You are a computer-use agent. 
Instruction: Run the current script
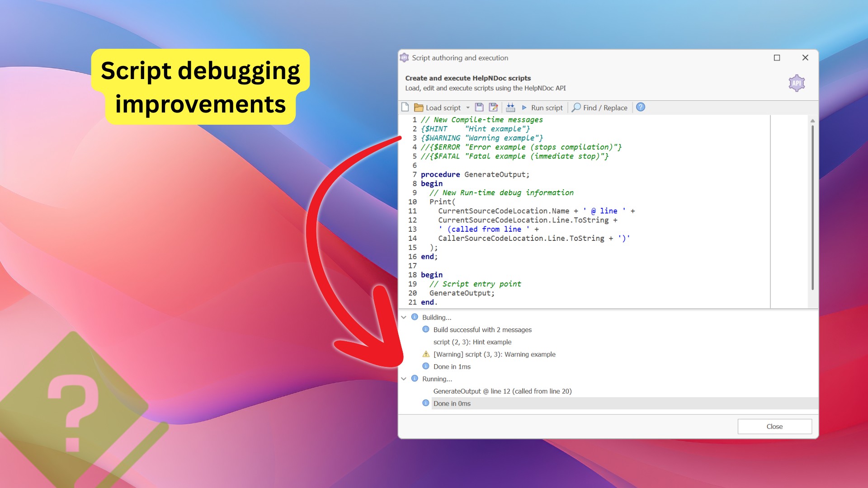click(x=542, y=107)
